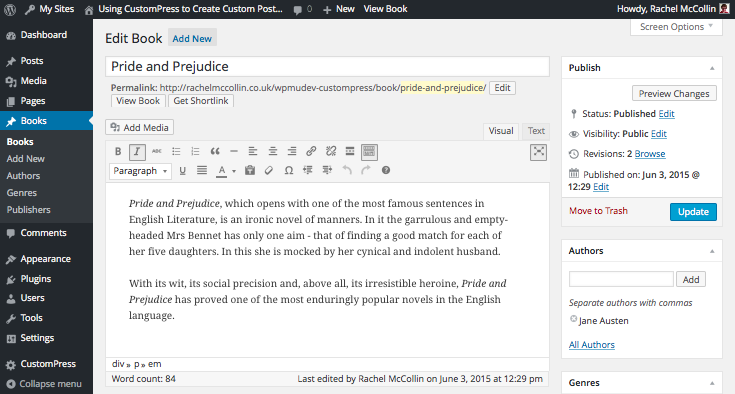Apply the text color swatch
This screenshot has width=735, height=394.
click(222, 171)
